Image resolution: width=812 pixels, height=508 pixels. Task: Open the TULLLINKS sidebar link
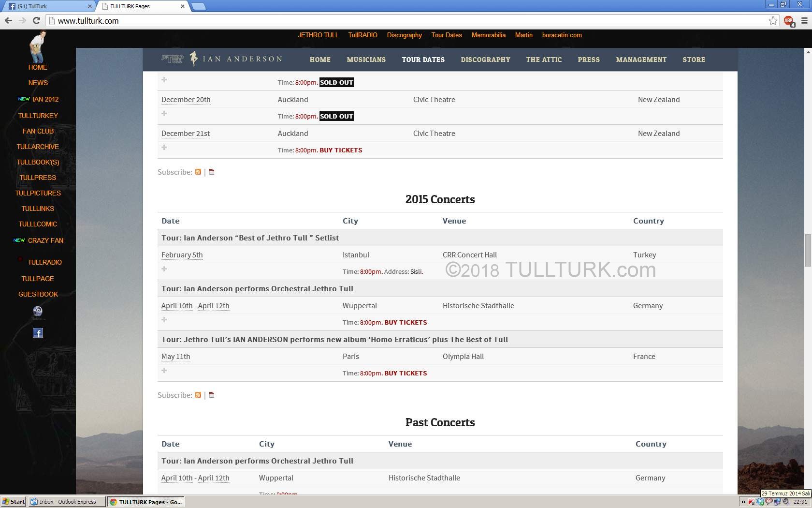click(x=38, y=209)
